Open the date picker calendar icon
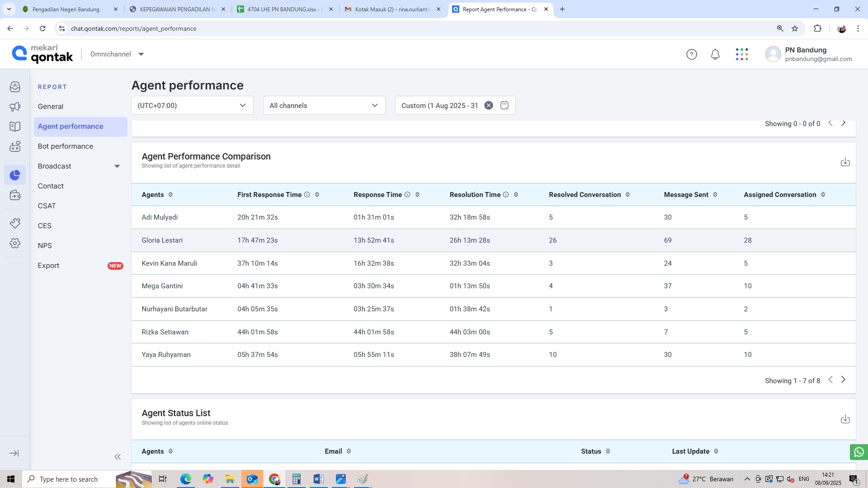Viewport: 868px width, 488px height. pyautogui.click(x=505, y=106)
